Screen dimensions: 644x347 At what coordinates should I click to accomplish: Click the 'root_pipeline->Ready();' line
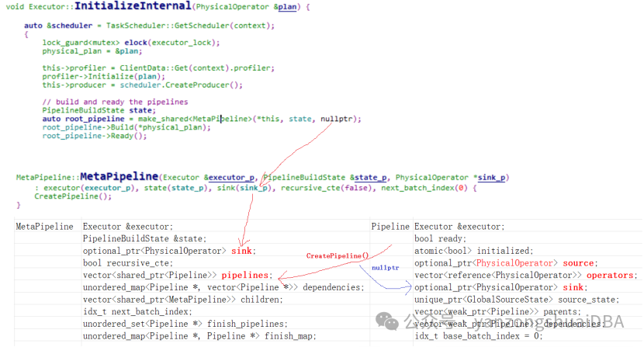pyautogui.click(x=95, y=136)
